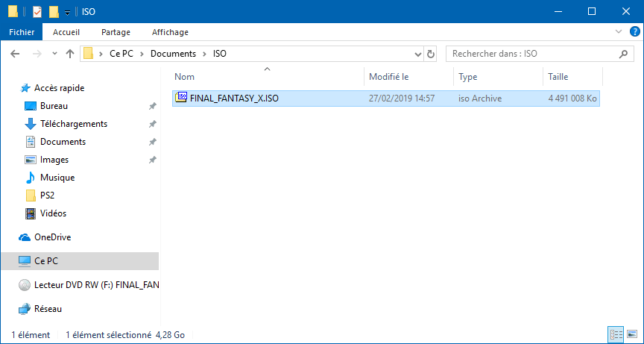
Task: Open the Customize Quick Access Toolbar dropdown
Action: (67, 13)
